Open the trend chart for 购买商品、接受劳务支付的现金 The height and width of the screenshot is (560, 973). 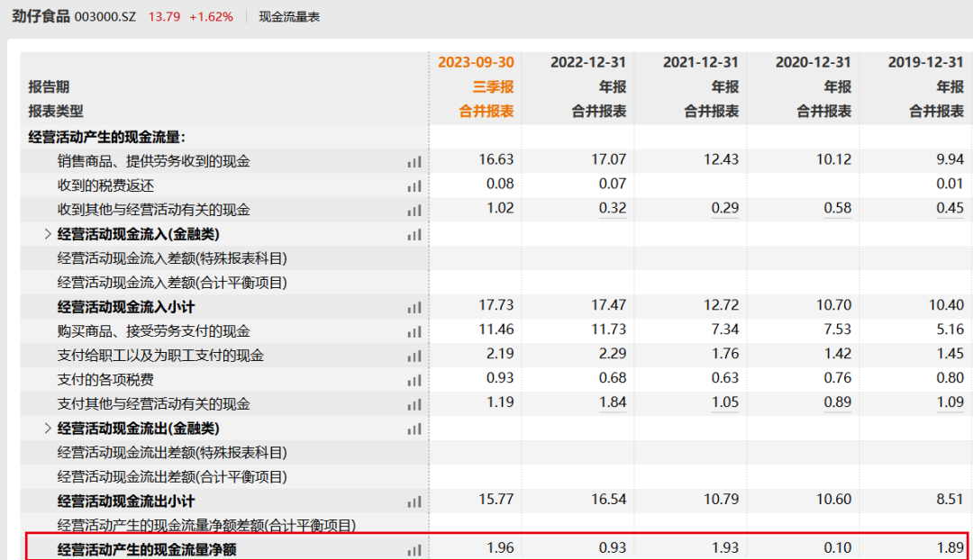pos(414,330)
